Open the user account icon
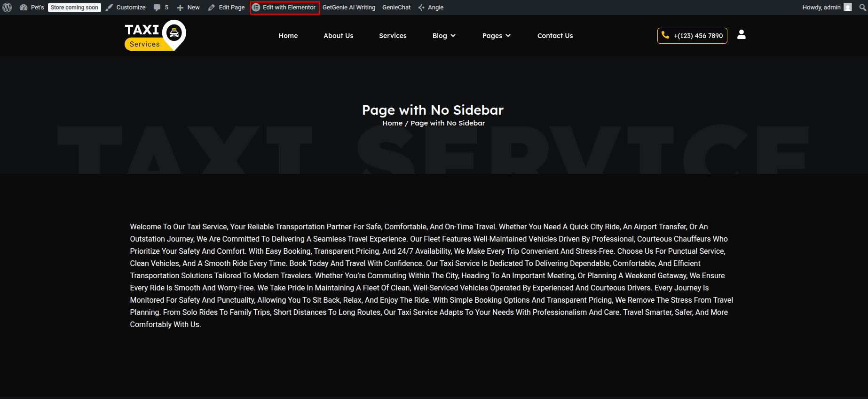Image resolution: width=868 pixels, height=399 pixels. pos(742,35)
